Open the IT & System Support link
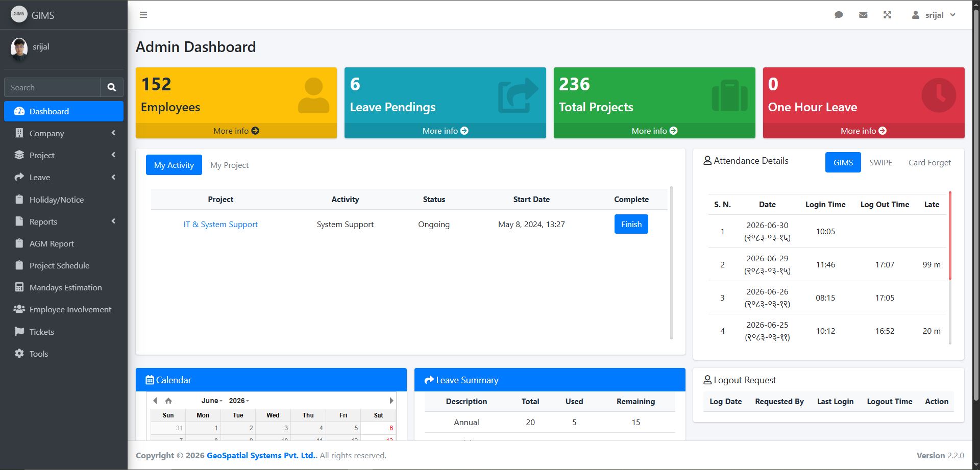This screenshot has height=470, width=980. (x=220, y=224)
